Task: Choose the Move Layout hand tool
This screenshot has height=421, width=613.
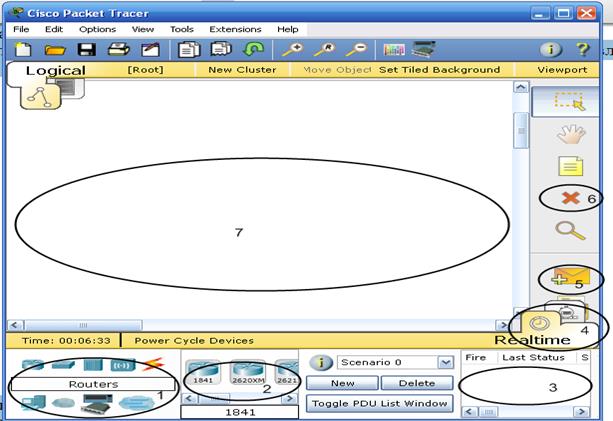Action: pos(571,134)
